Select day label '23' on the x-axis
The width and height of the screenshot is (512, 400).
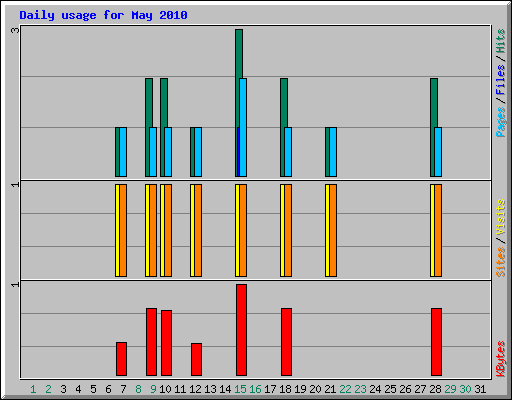point(360,389)
